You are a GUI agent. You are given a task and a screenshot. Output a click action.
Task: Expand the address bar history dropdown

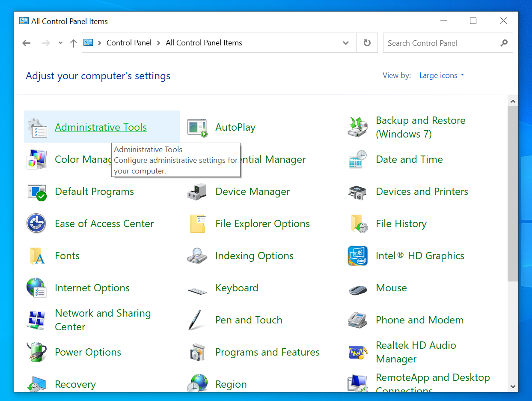click(346, 43)
